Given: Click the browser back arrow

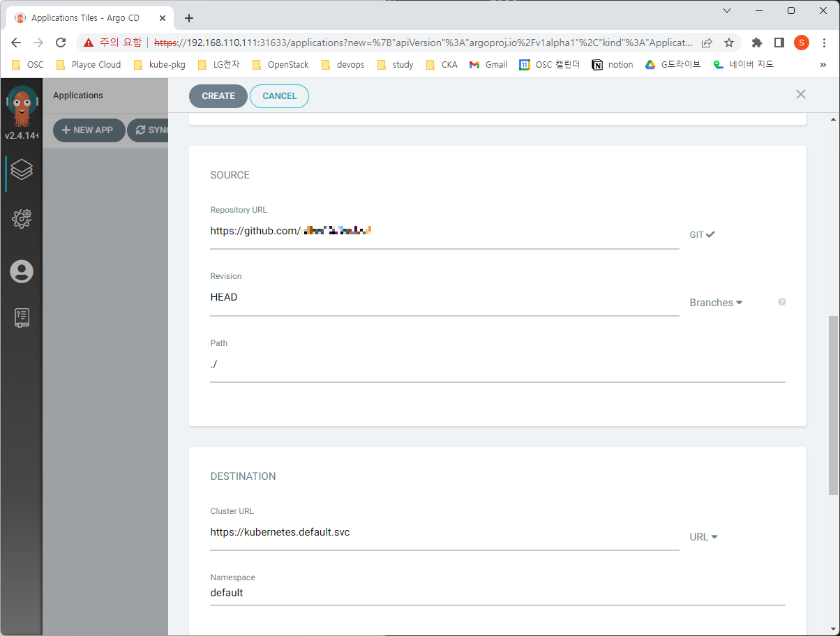Looking at the screenshot, I should (x=16, y=43).
